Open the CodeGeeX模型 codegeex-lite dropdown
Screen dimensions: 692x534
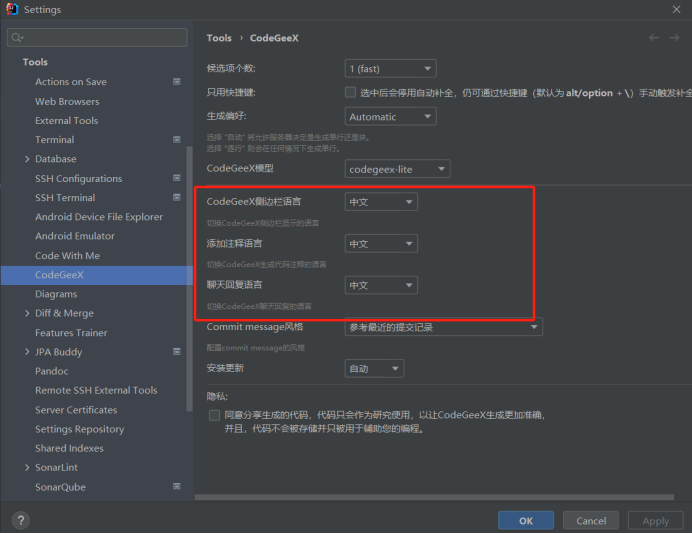397,169
